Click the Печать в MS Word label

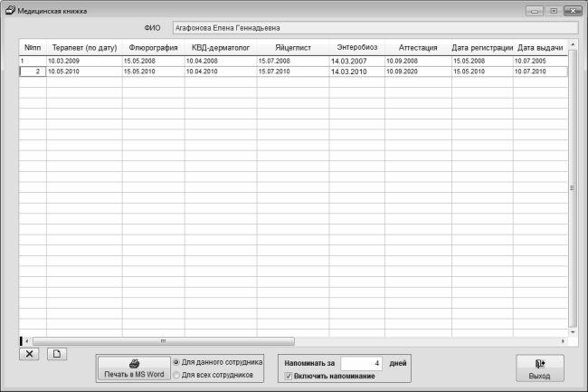click(134, 374)
